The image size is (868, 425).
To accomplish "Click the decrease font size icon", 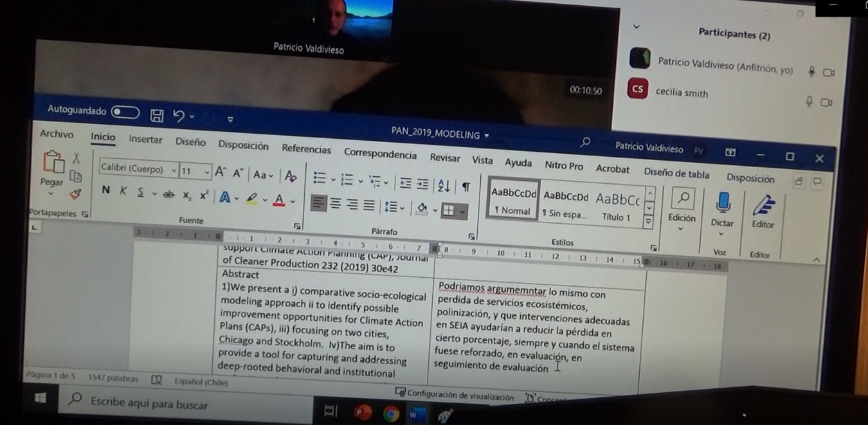I will click(238, 173).
